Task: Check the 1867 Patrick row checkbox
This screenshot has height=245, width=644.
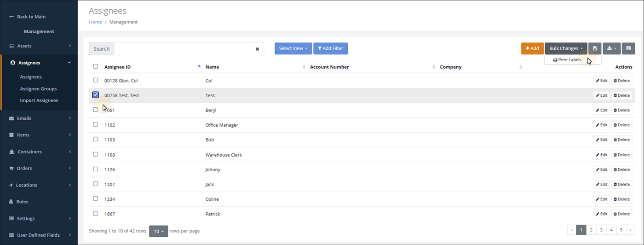Action: [96, 213]
